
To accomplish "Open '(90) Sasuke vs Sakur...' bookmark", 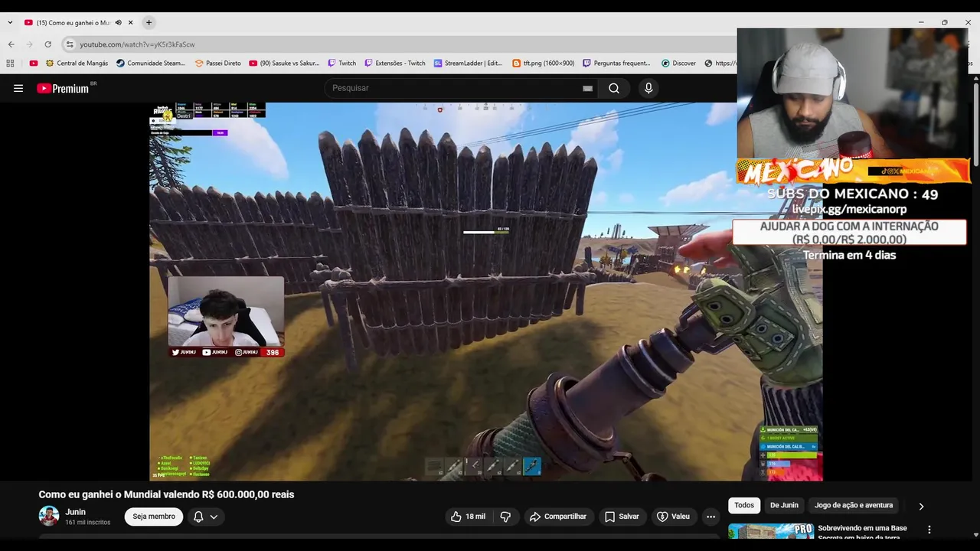I will [284, 64].
